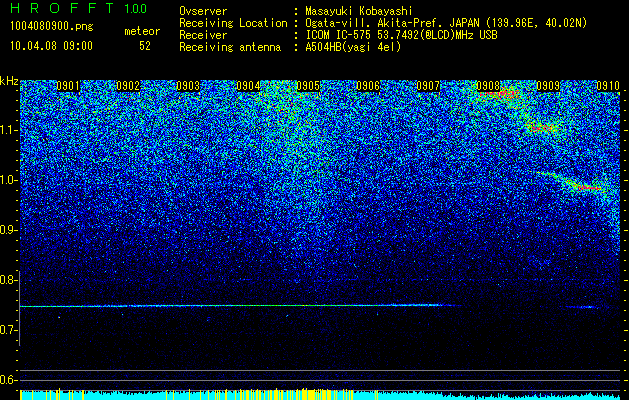The height and width of the screenshot is (400, 629).
Task: Click the 0910 time marker
Action: coord(608,86)
